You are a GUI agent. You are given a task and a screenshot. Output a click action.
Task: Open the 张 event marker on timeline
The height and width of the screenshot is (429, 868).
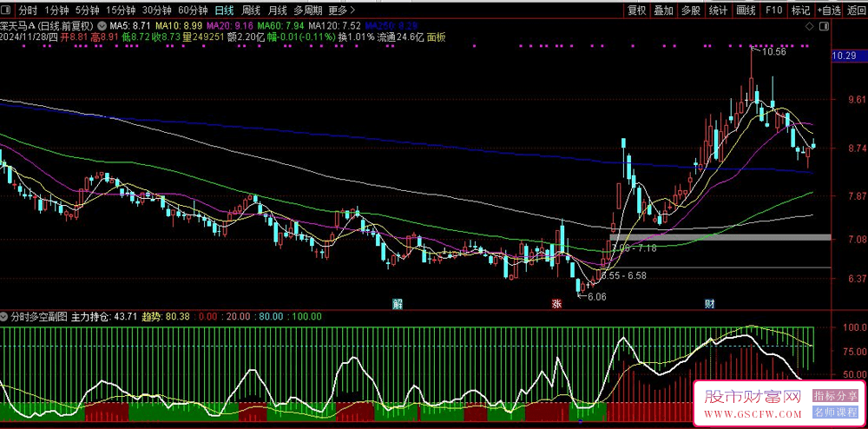pyautogui.click(x=556, y=303)
